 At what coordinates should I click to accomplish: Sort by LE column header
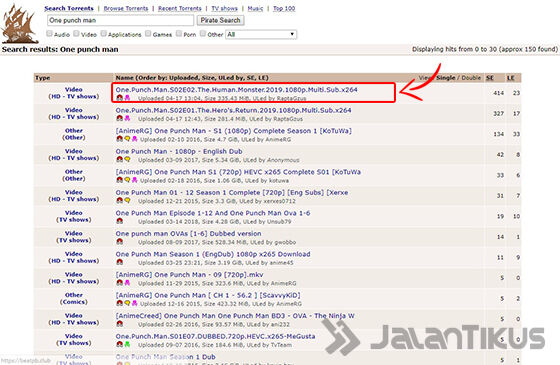tap(511, 78)
